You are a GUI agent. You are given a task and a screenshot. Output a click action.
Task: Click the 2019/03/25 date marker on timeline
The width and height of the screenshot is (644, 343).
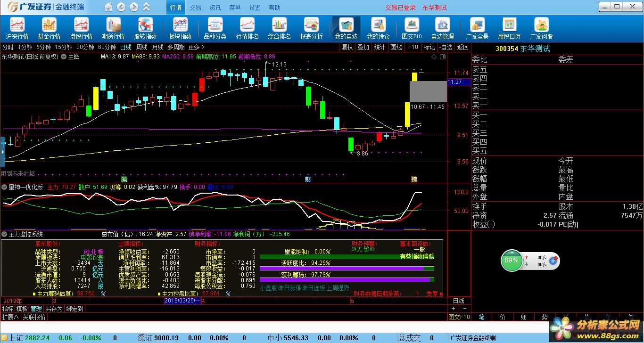(x=182, y=301)
